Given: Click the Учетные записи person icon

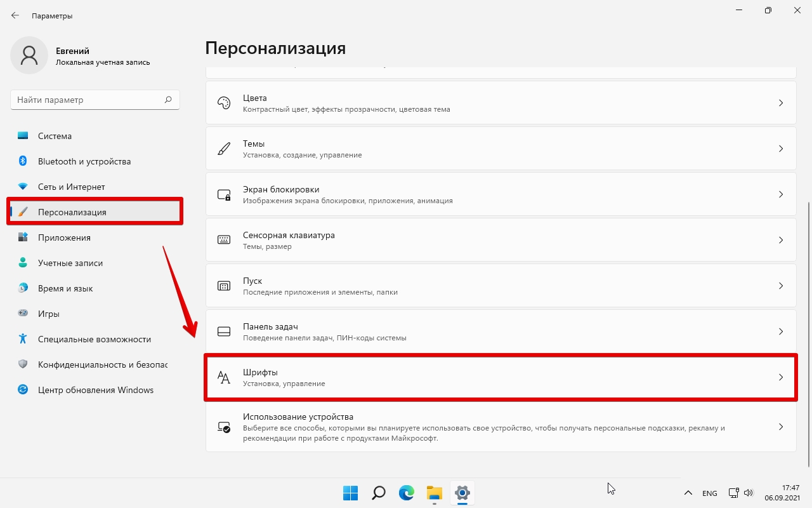Looking at the screenshot, I should [x=23, y=263].
